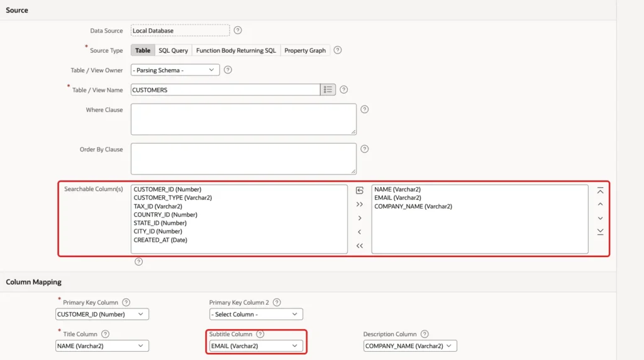Open help for Primary Key Column 2

click(277, 302)
